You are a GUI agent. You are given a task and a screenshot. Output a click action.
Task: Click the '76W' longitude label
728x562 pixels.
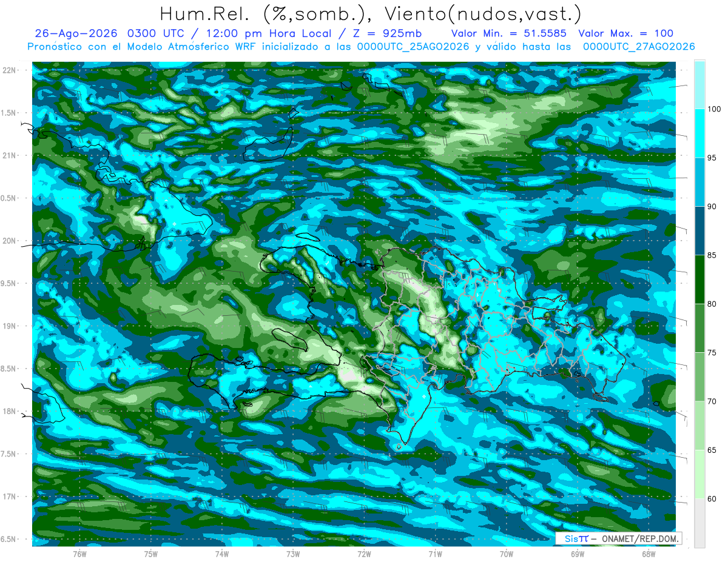(79, 554)
